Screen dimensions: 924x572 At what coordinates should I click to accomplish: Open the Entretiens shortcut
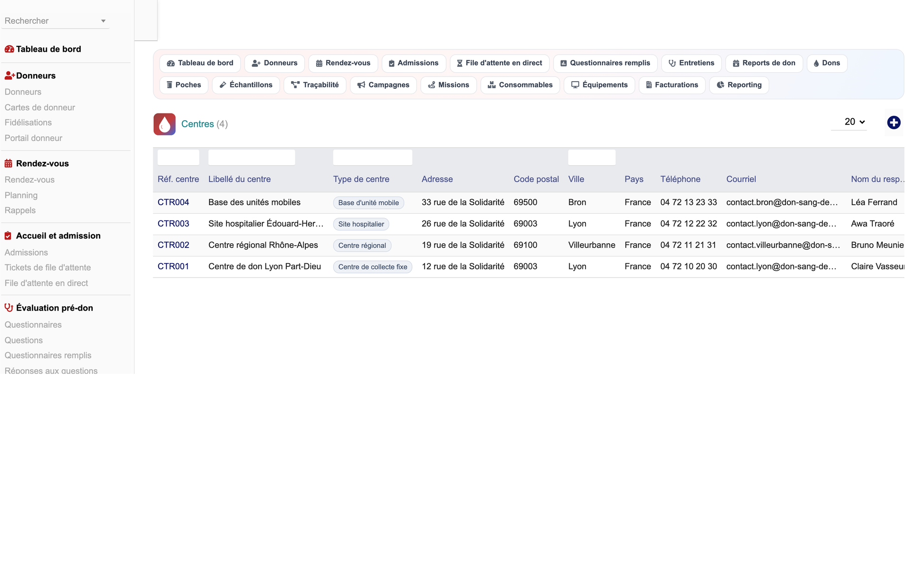point(691,63)
